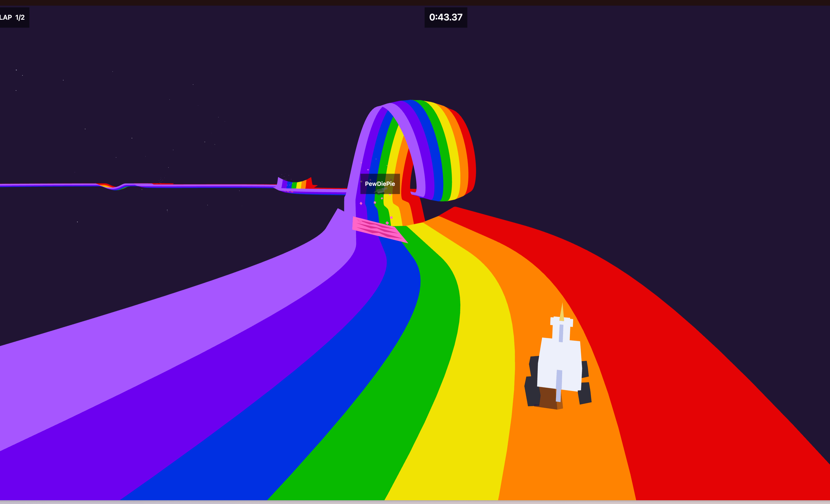Click the kart's right rear wheel
This screenshot has width=830, height=504.
coord(585,393)
